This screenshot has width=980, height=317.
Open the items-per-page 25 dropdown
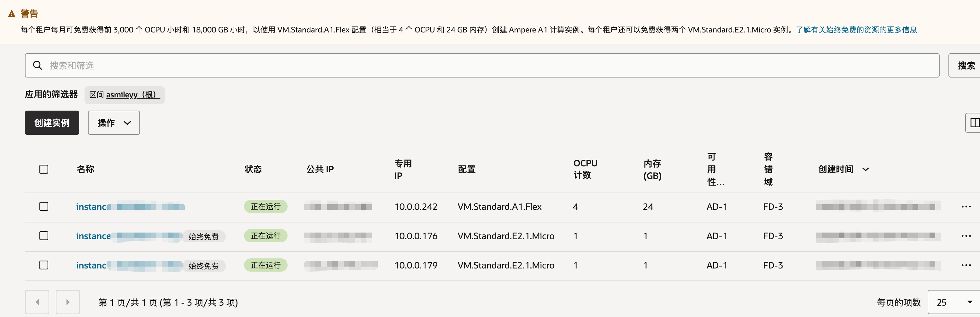pos(954,302)
